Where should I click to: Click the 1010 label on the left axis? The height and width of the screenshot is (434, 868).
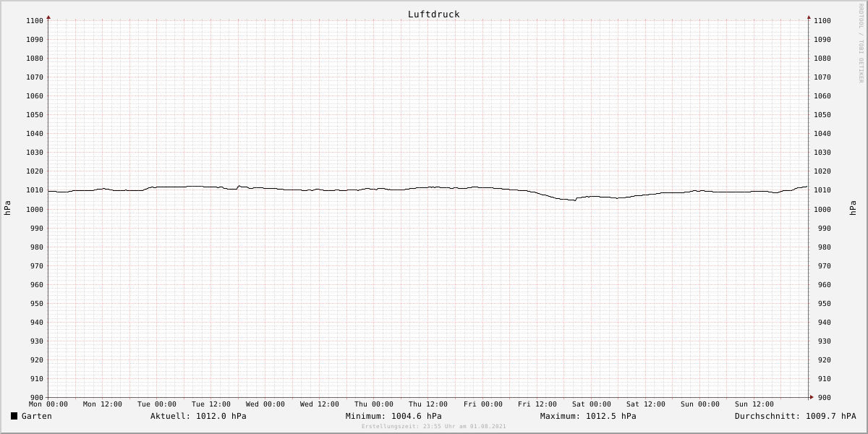pos(35,190)
